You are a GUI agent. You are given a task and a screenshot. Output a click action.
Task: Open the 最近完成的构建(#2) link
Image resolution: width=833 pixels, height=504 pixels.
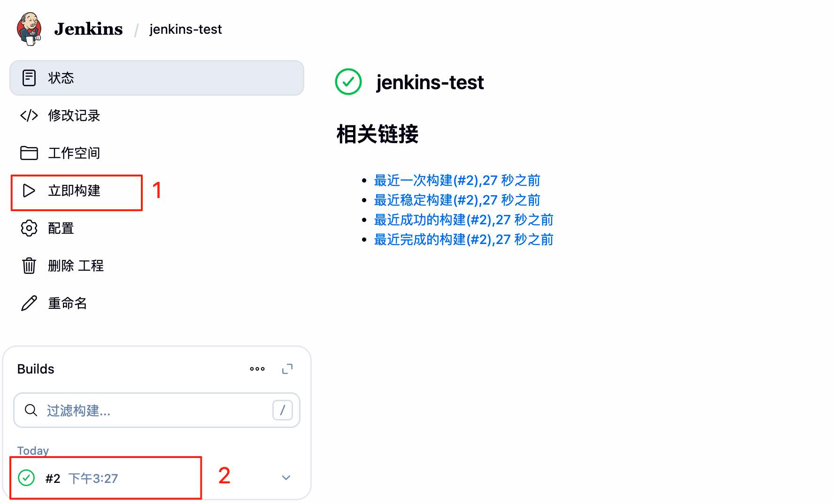pos(463,239)
